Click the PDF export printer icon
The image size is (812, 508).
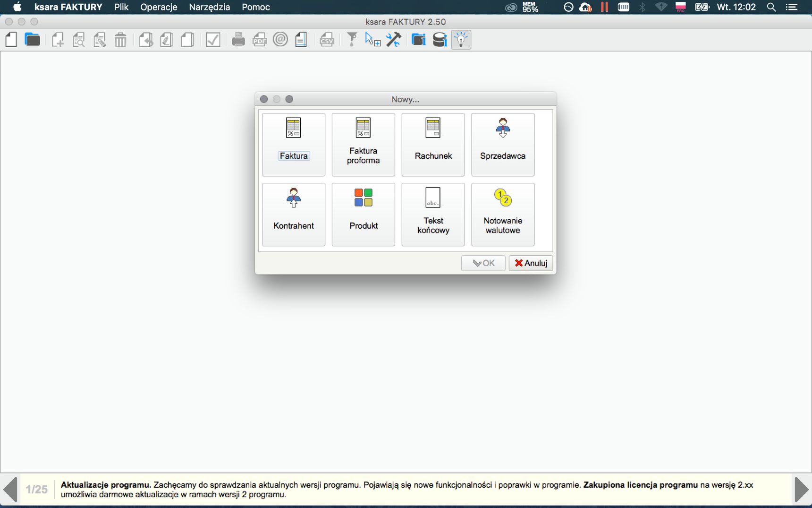(260, 40)
